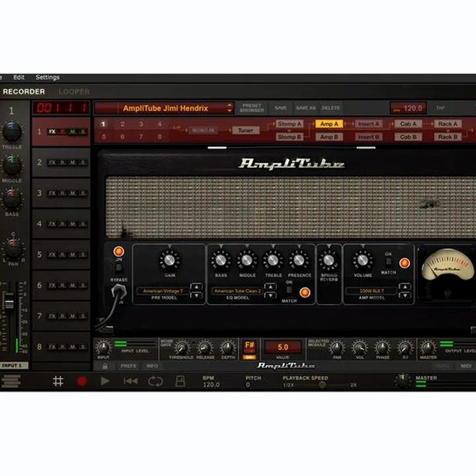Image resolution: width=476 pixels, height=476 pixels.
Task: Select the Amp A module
Action: click(x=329, y=124)
